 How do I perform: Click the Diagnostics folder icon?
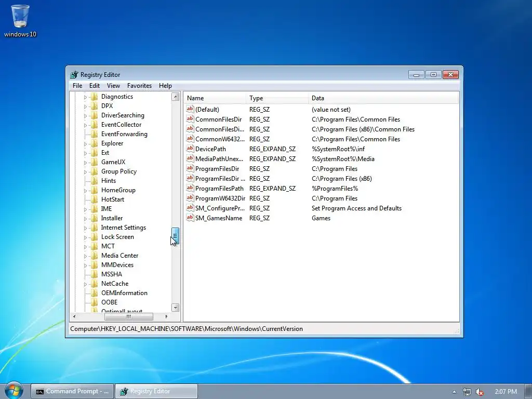point(95,97)
